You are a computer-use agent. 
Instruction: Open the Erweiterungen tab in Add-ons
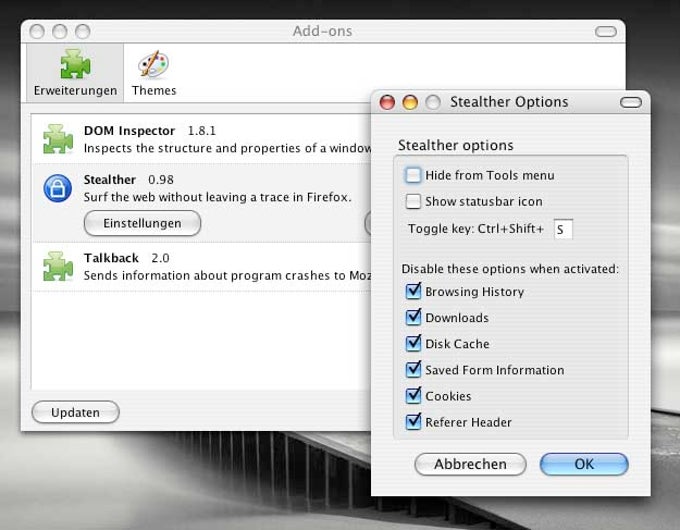click(x=75, y=73)
